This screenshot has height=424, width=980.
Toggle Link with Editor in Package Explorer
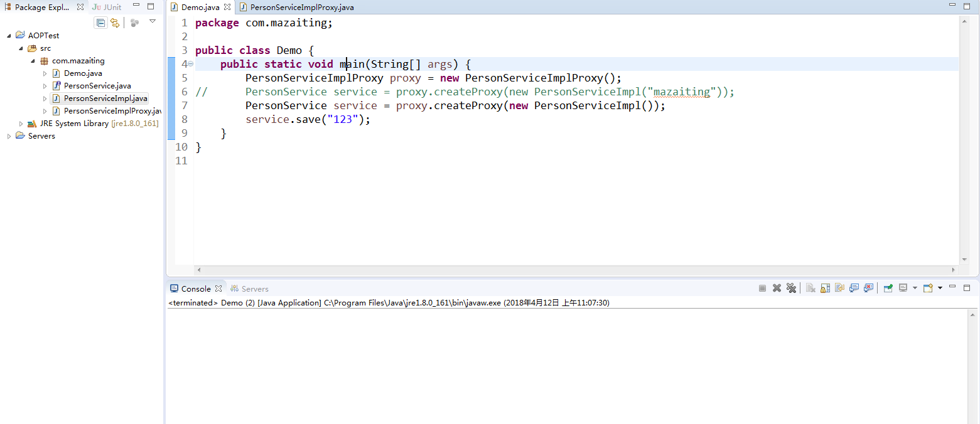coord(115,23)
